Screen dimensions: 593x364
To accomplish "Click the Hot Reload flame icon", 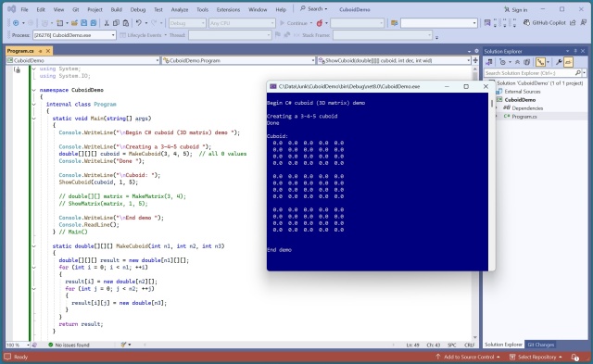I will click(x=320, y=23).
